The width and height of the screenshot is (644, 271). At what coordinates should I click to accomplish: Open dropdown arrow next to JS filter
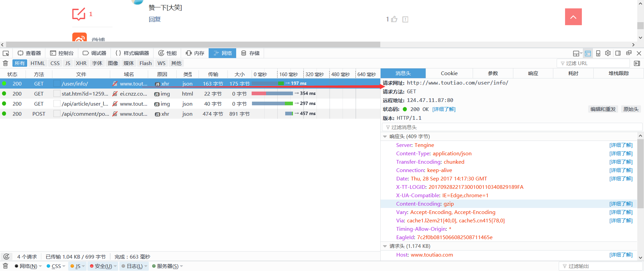pos(84,266)
